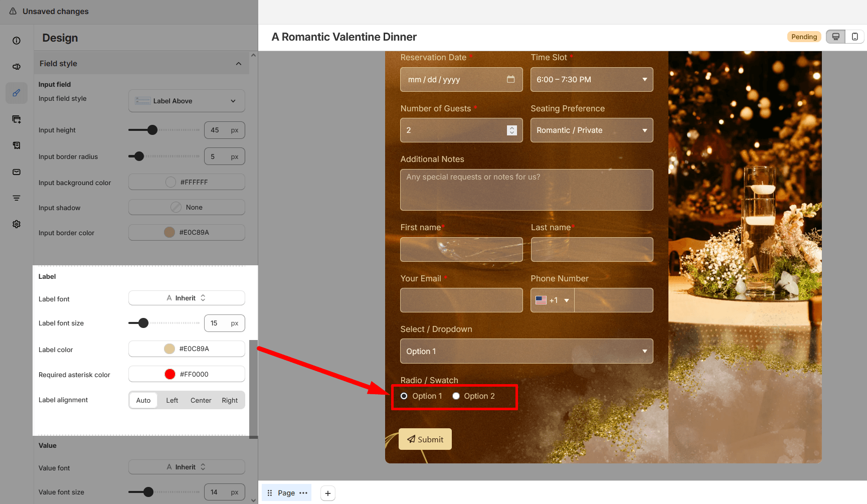Click the phone number input area
The width and height of the screenshot is (867, 504).
click(614, 300)
